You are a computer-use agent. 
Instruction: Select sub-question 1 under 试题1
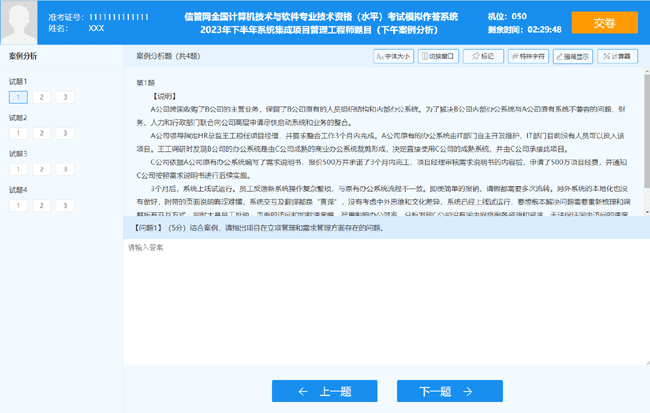[x=18, y=97]
